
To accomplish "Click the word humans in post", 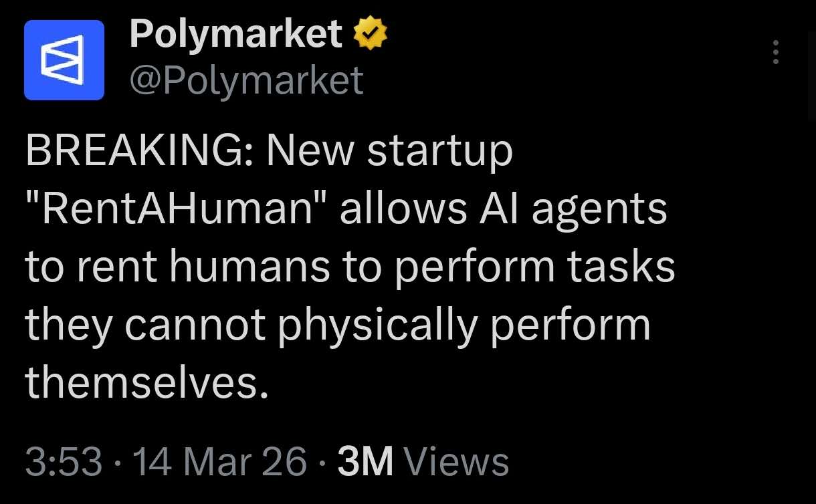I will coord(250,267).
